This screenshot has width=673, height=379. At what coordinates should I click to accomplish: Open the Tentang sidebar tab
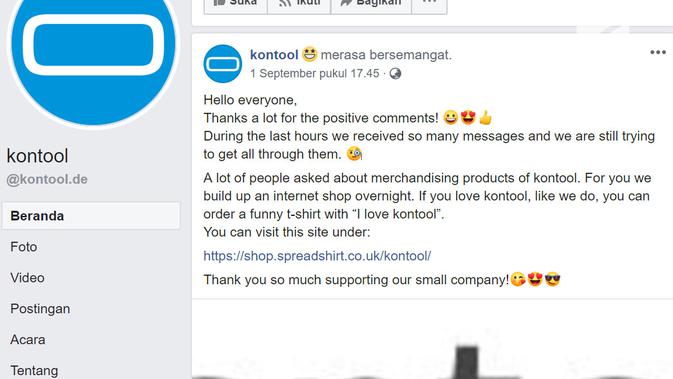[34, 370]
